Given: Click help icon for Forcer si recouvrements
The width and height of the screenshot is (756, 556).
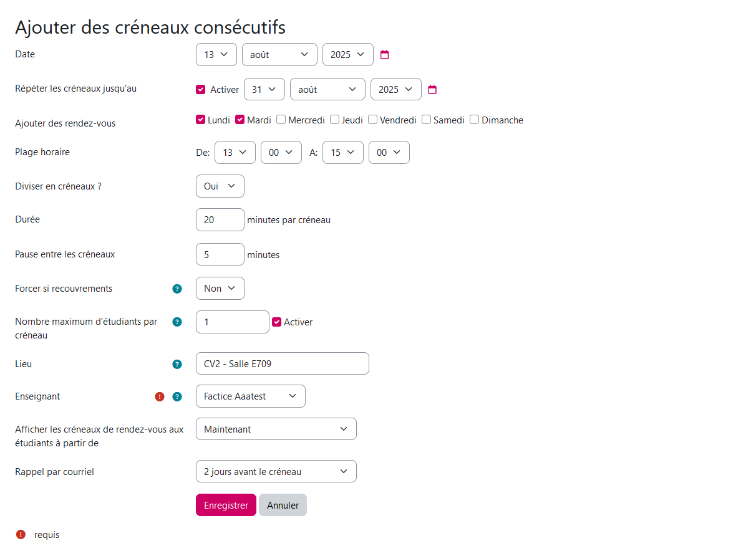Looking at the screenshot, I should coord(177,289).
